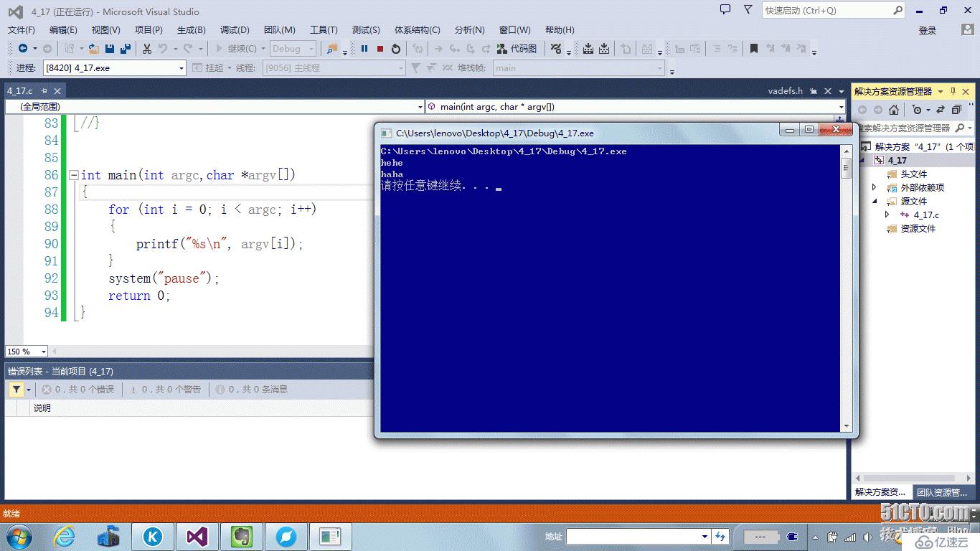Pin the Solution Explorer panel
This screenshot has width=980, height=551.
(x=953, y=91)
